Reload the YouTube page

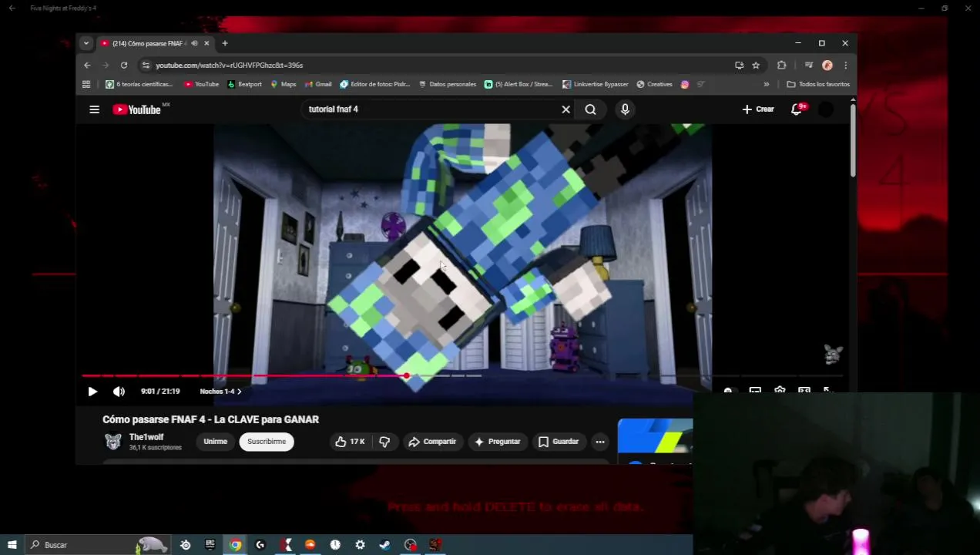click(x=124, y=66)
